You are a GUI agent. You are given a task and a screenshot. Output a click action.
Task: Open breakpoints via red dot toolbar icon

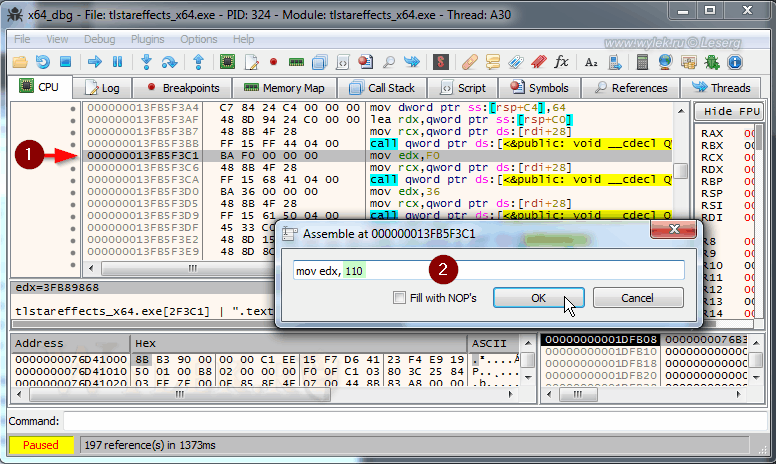(273, 62)
